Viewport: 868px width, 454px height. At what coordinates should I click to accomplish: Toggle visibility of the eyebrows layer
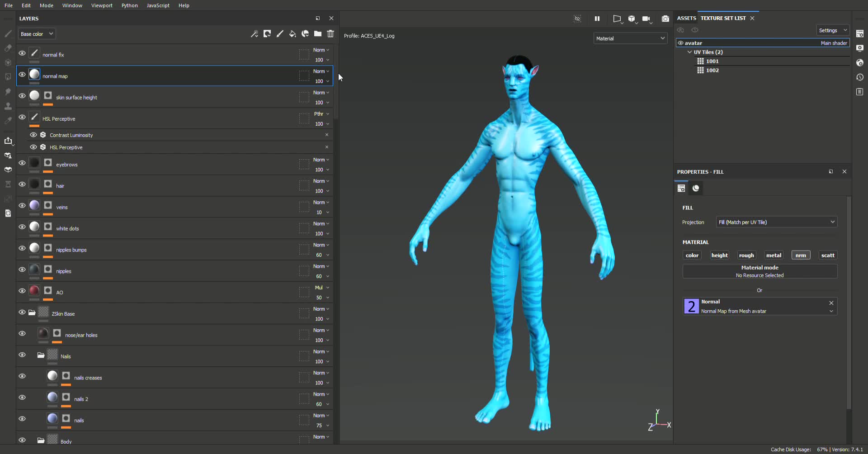click(22, 163)
